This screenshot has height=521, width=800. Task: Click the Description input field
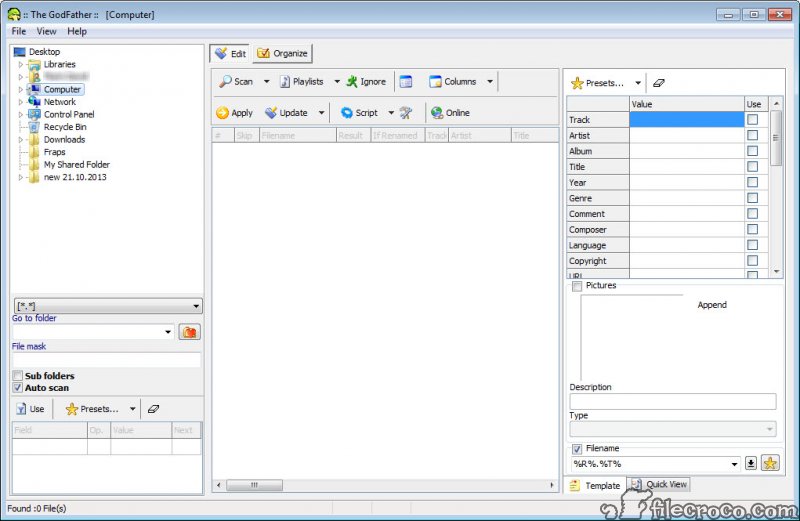coord(673,402)
